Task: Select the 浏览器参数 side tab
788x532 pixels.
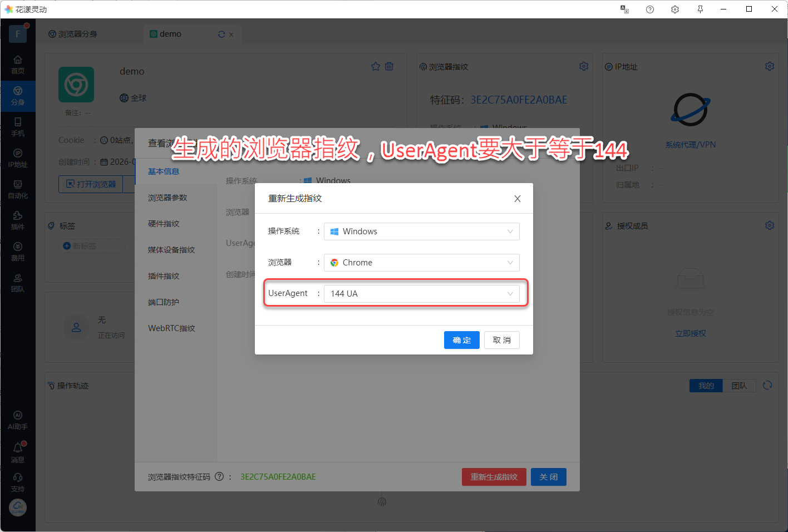Action: 168,198
